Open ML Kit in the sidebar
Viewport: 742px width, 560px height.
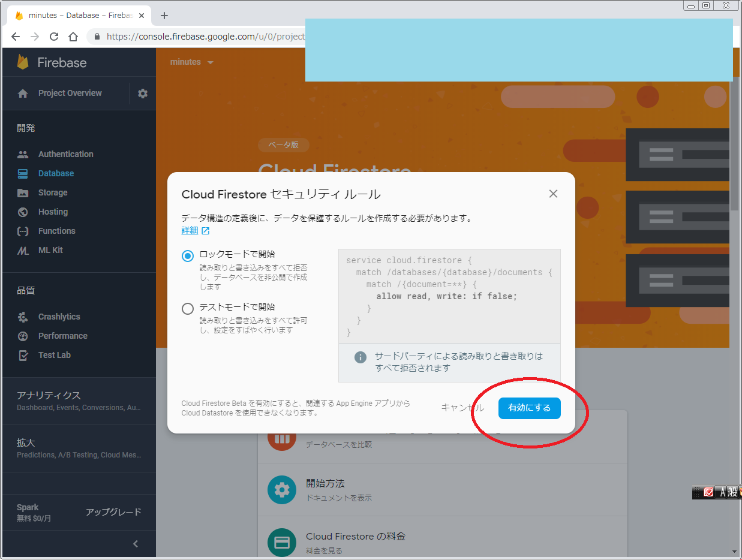(x=50, y=250)
